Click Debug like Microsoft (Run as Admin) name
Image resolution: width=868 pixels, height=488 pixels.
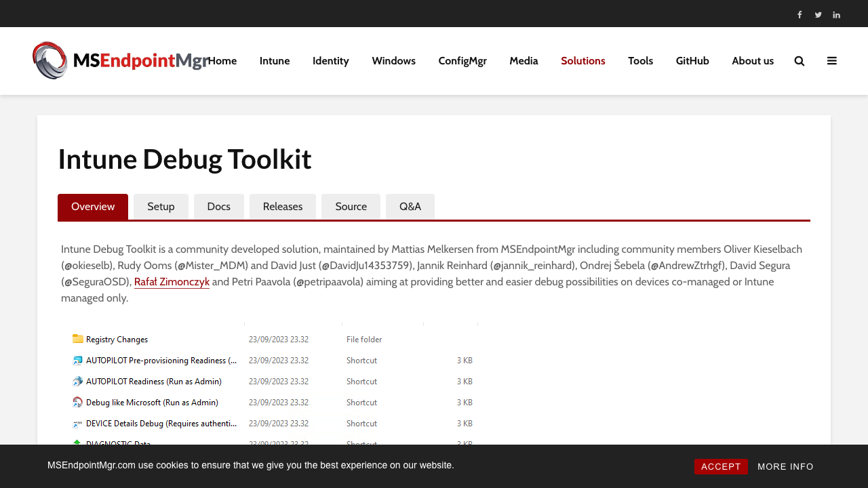[x=152, y=403]
